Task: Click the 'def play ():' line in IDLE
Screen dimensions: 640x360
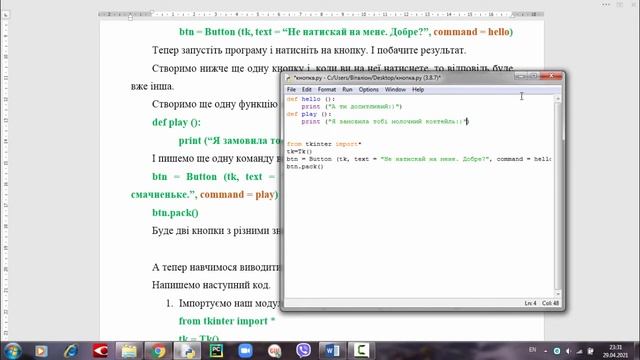Action: point(309,114)
